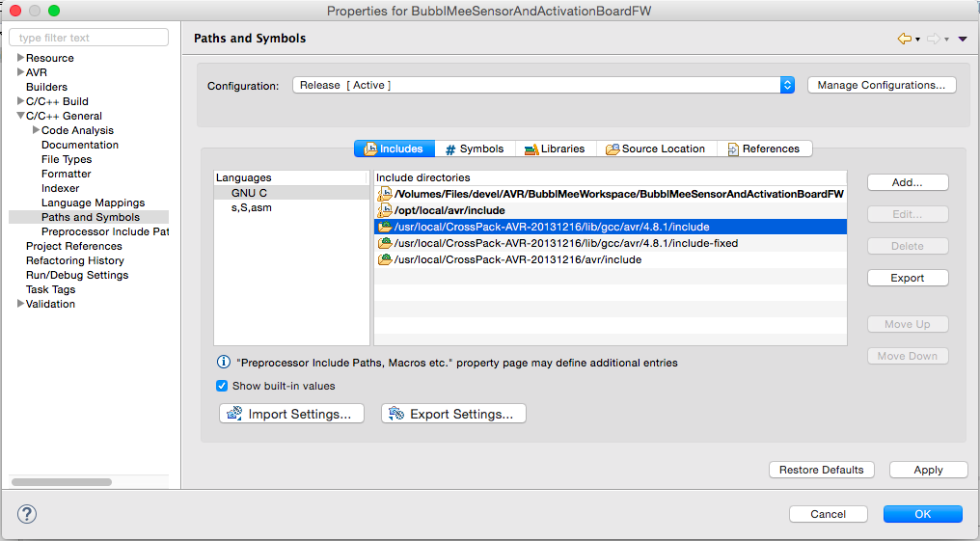
Task: Expand the Resource tree node
Action: (x=20, y=58)
